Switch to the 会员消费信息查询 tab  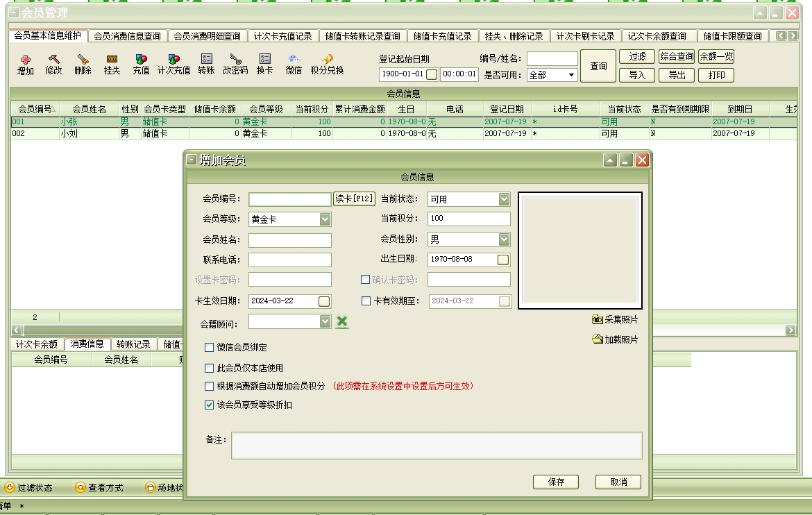pos(127,36)
